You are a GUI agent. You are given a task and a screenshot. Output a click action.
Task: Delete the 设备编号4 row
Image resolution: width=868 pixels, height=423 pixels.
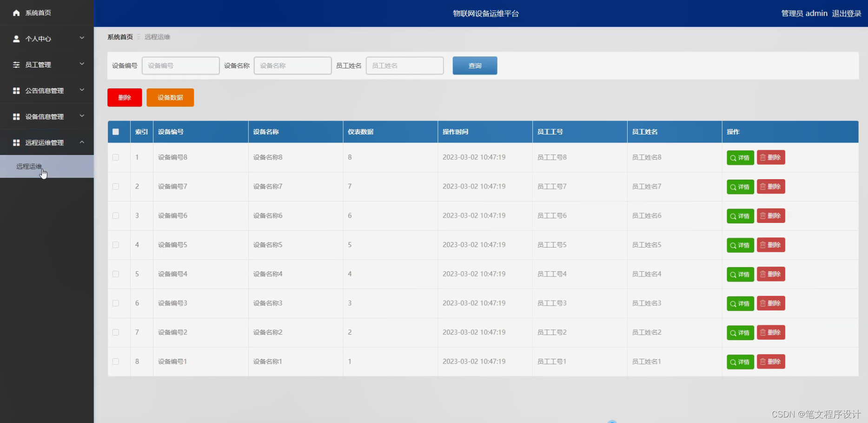[x=771, y=274]
